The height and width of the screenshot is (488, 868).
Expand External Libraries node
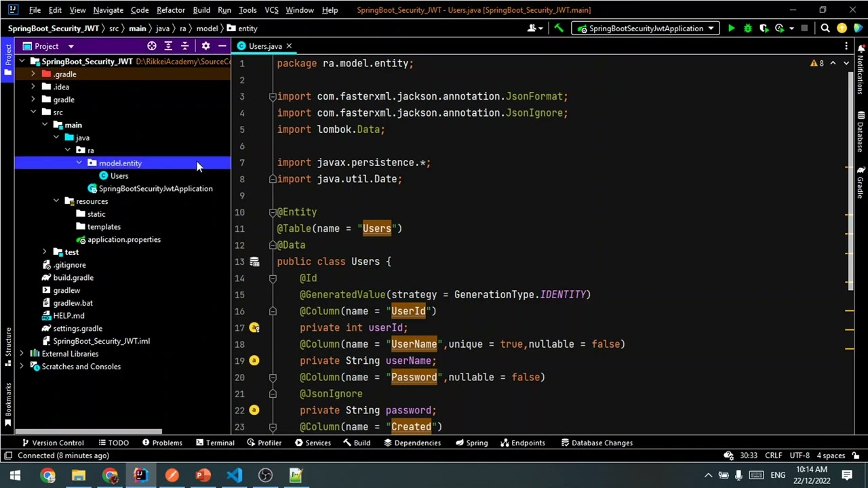(22, 354)
